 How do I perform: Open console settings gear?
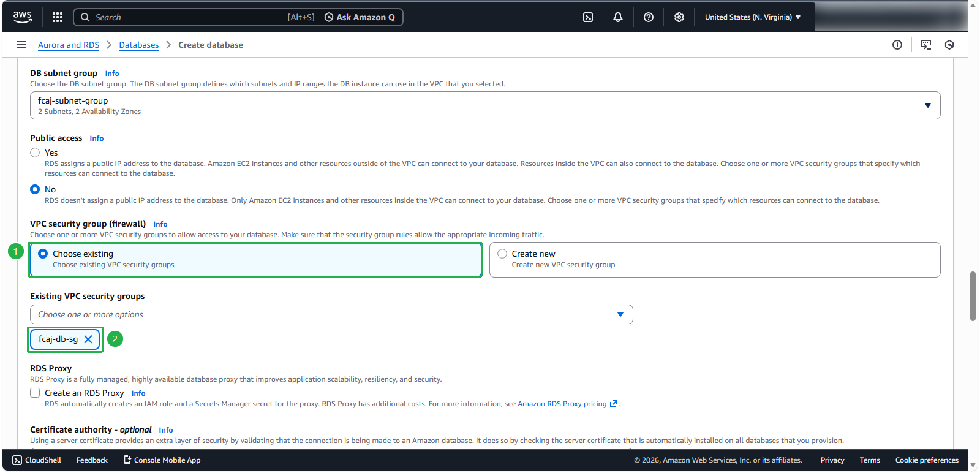pos(679,17)
